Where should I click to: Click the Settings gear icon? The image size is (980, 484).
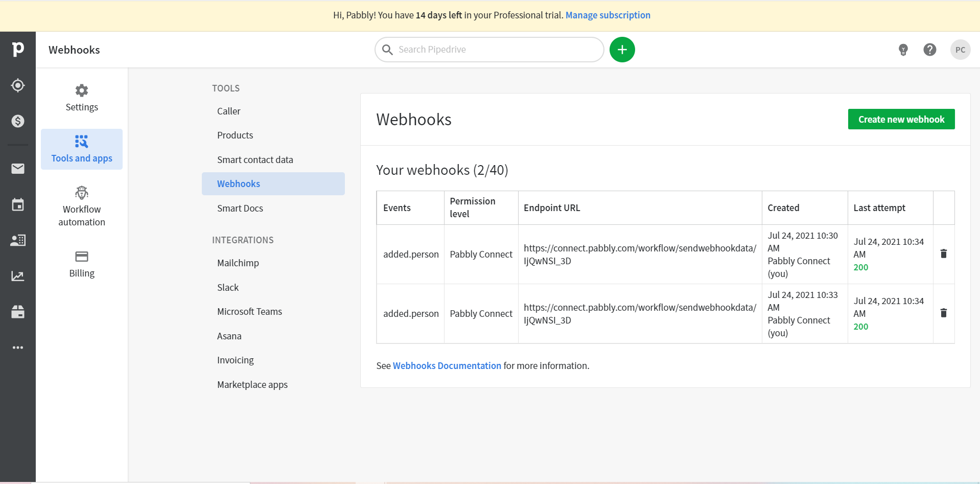tap(82, 90)
